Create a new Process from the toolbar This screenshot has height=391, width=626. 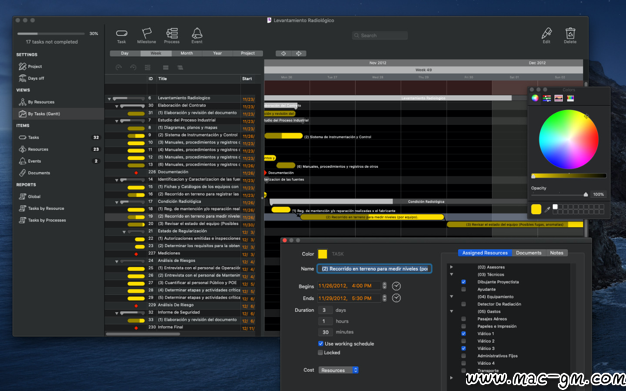172,35
